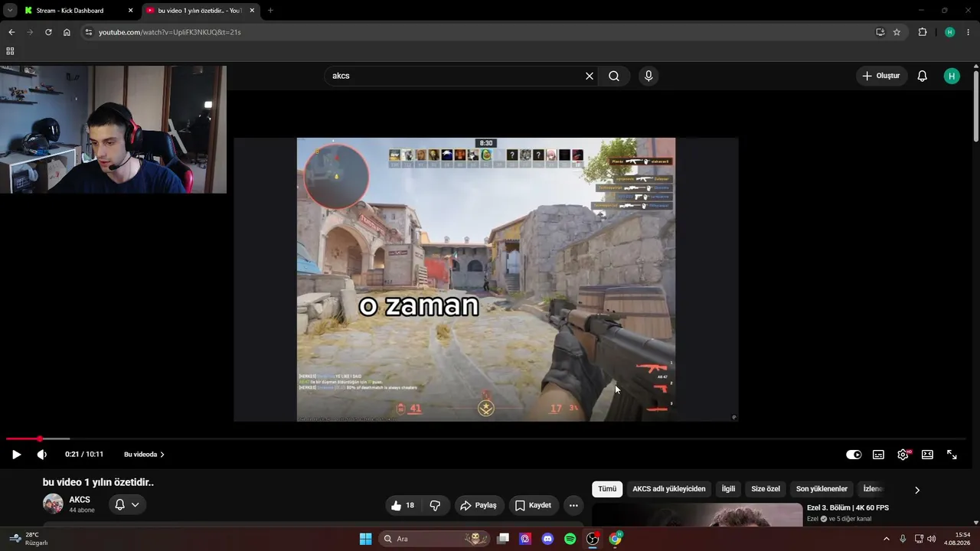This screenshot has height=551, width=980.
Task: Open the YouTube account avatar menu
Action: tap(952, 76)
